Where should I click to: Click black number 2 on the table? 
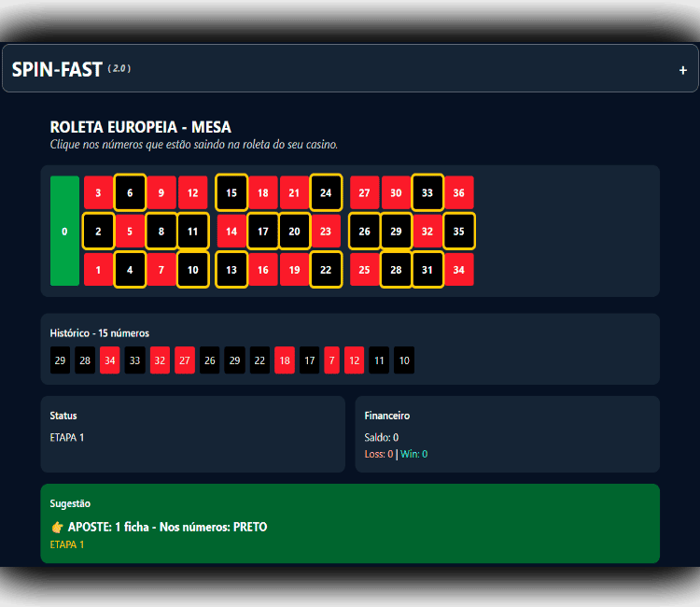point(98,231)
